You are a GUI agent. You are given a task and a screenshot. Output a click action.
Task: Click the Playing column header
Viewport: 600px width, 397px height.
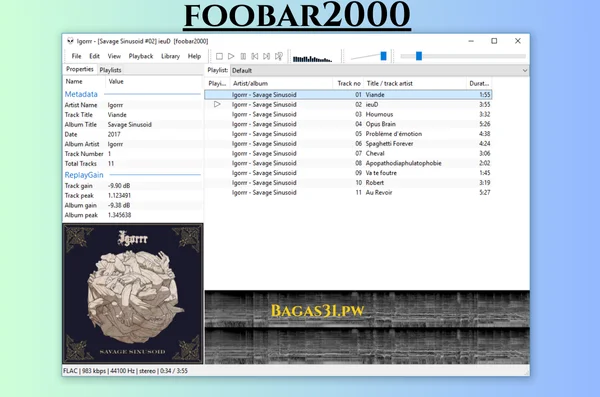pyautogui.click(x=217, y=83)
